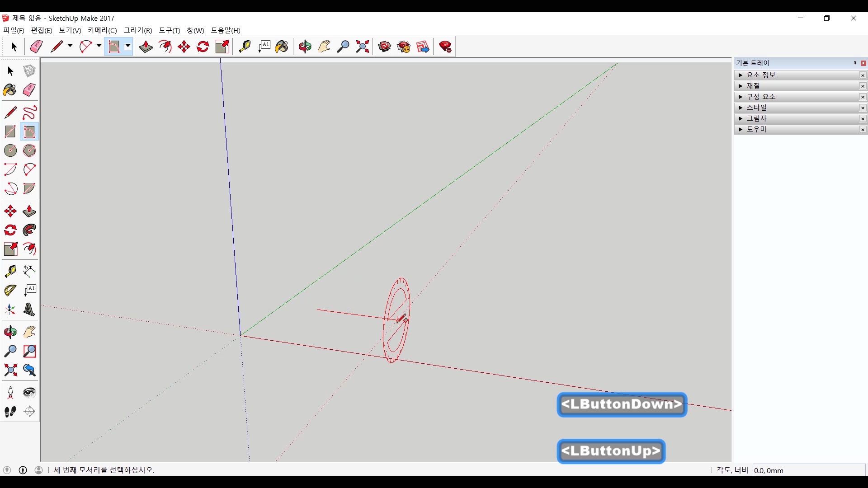The height and width of the screenshot is (488, 868).
Task: Select the Eraser tool in left toolbar
Action: coord(29,90)
